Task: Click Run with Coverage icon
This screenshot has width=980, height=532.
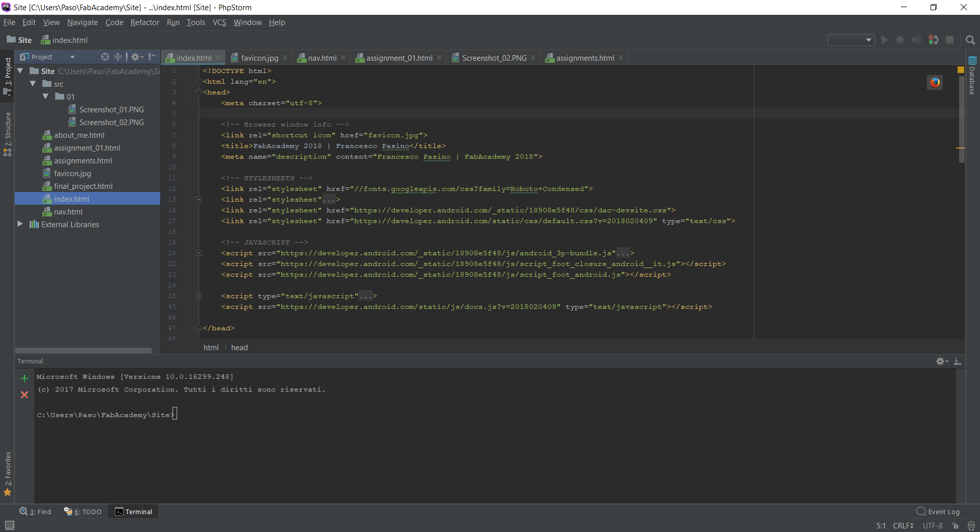Action: point(917,40)
